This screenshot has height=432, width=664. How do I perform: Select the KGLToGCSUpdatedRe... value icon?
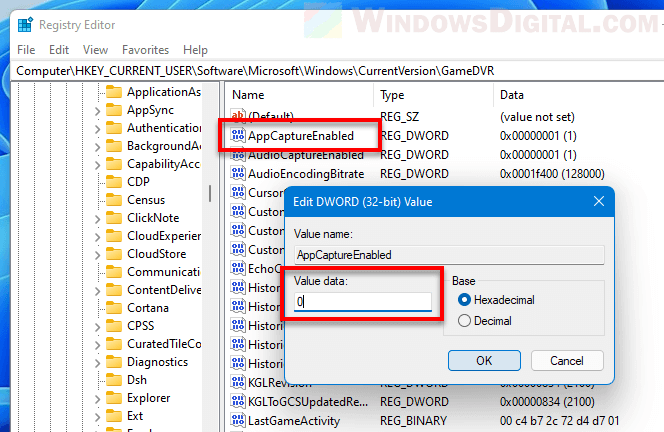point(238,402)
